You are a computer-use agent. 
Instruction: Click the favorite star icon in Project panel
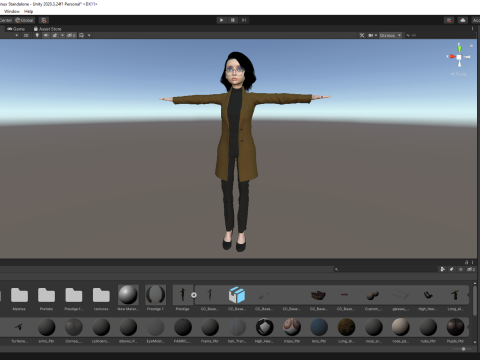(x=461, y=269)
